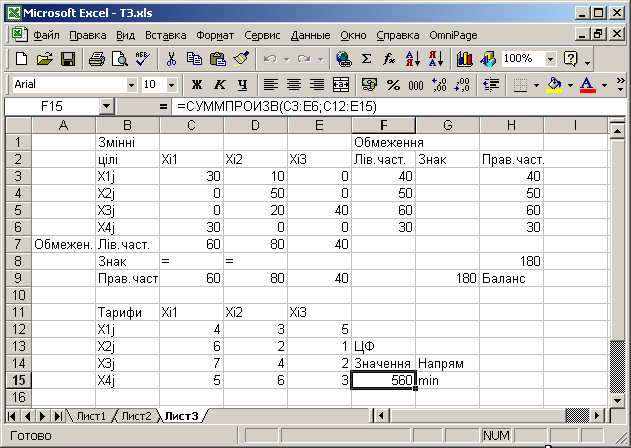This screenshot has width=631, height=448.
Task: Open the Вставка menu
Action: click(x=166, y=35)
